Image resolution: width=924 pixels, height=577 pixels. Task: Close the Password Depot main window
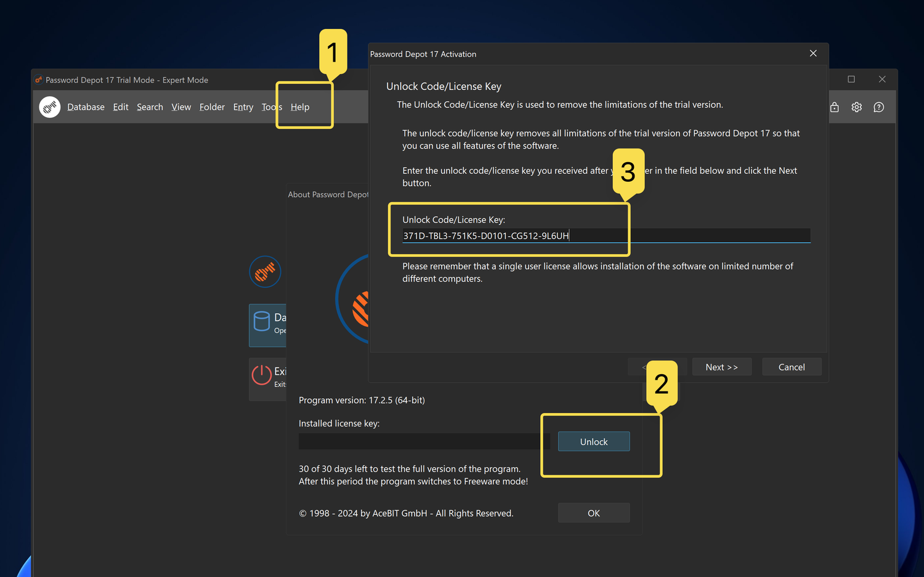point(882,80)
